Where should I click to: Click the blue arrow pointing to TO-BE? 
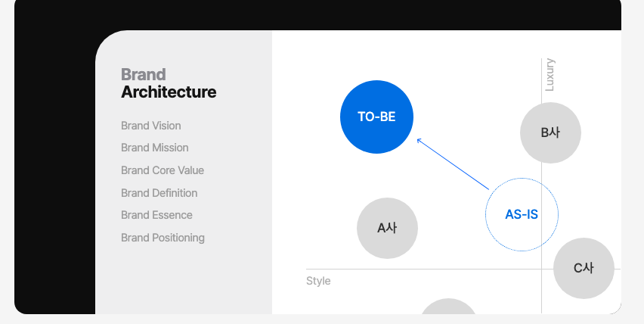(x=453, y=164)
